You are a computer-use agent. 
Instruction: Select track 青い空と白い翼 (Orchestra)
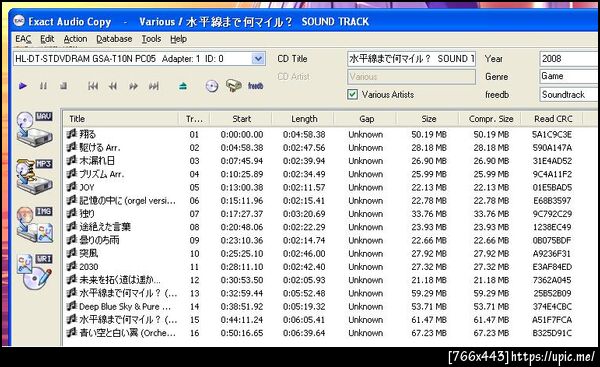127,333
